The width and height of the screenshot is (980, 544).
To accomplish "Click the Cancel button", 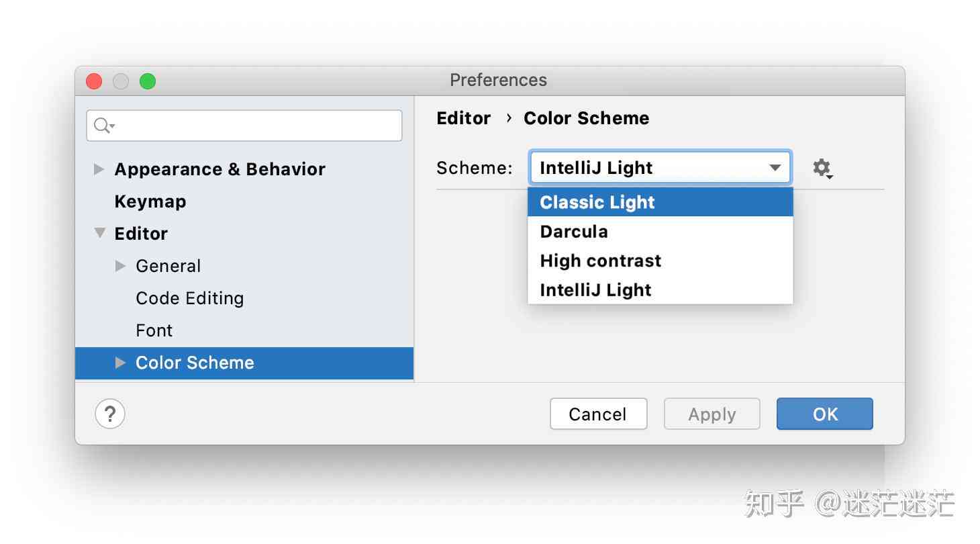I will click(598, 414).
